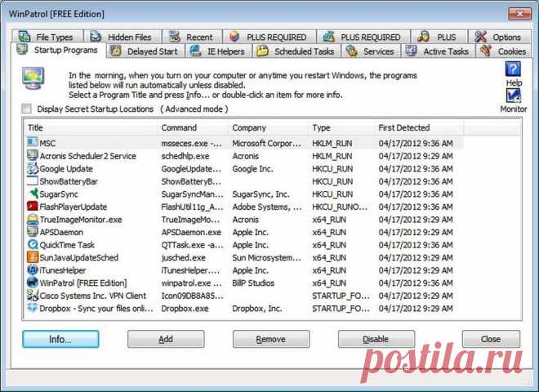Click the Services tab gear icon

tap(352, 51)
